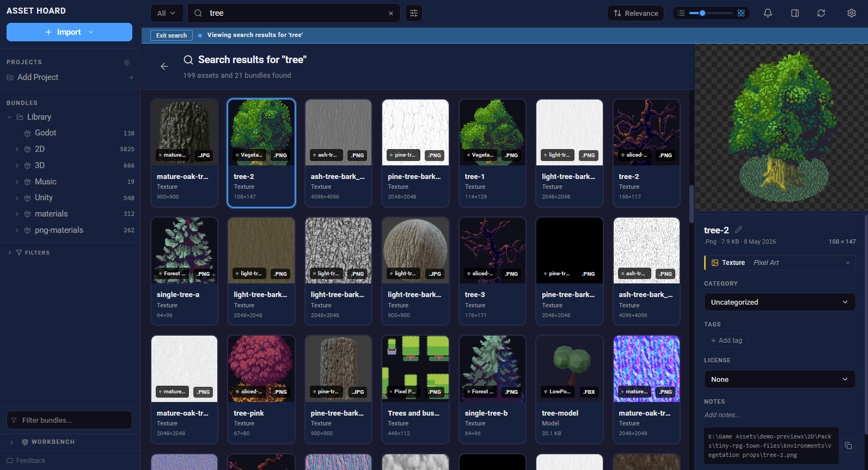Expand the 2D bundle

[x=17, y=149]
